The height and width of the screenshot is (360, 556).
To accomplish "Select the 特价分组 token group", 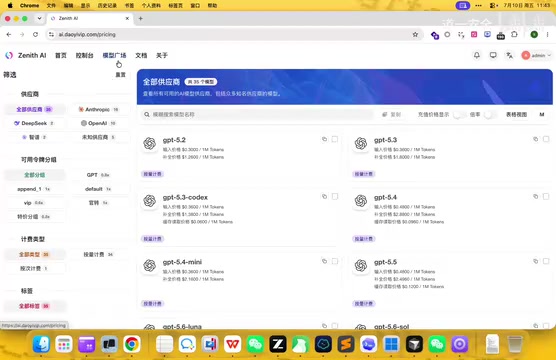I will (x=34, y=217).
